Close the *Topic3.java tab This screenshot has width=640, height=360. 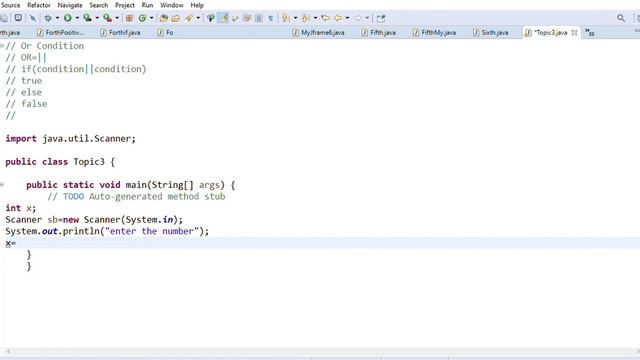574,32
